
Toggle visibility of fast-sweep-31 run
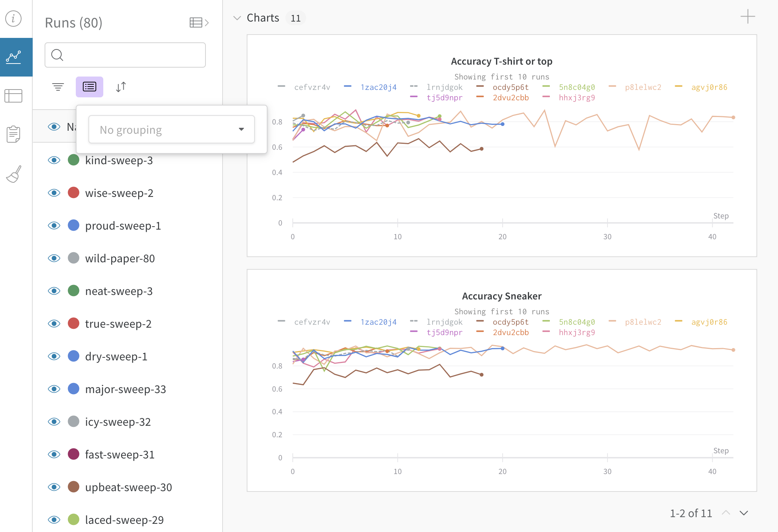pos(54,454)
